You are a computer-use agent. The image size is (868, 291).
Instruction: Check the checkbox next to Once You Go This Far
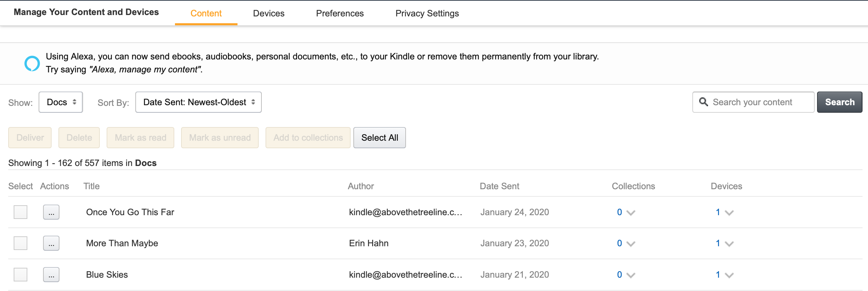pyautogui.click(x=20, y=212)
